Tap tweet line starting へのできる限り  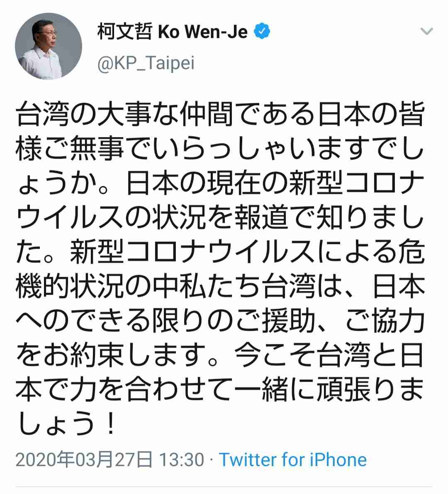(221, 321)
